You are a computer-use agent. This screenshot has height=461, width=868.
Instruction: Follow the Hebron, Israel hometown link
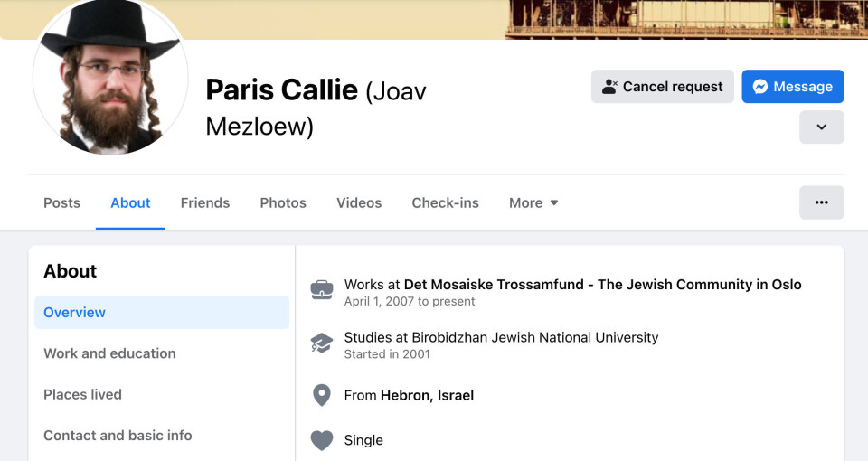427,395
